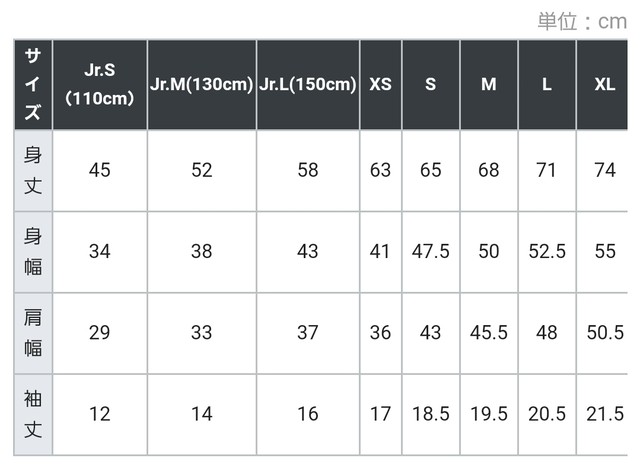Click the サイズ header cell

coord(33,85)
